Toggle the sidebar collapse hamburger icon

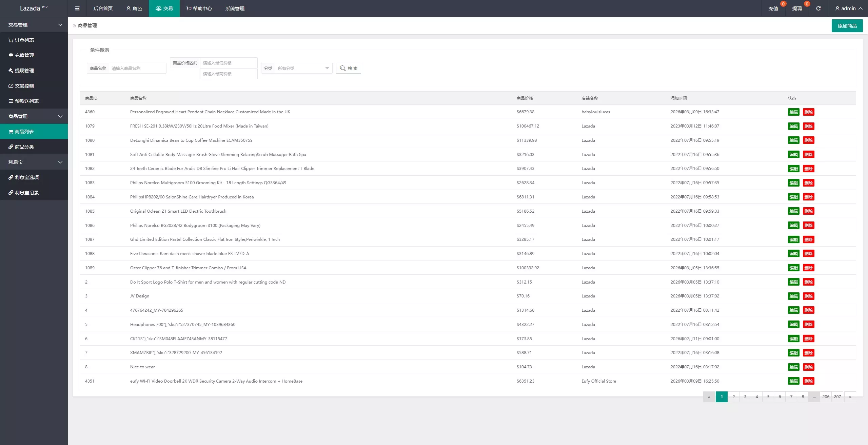click(x=77, y=8)
